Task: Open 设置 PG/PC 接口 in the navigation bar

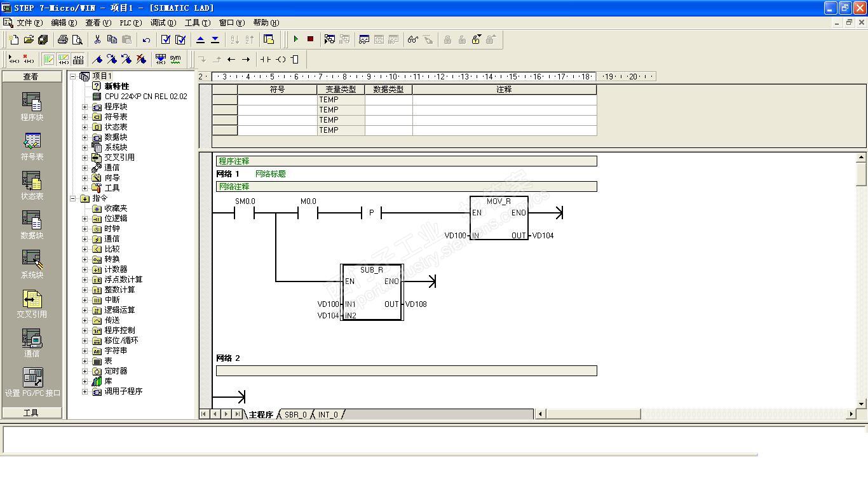Action: [32, 382]
